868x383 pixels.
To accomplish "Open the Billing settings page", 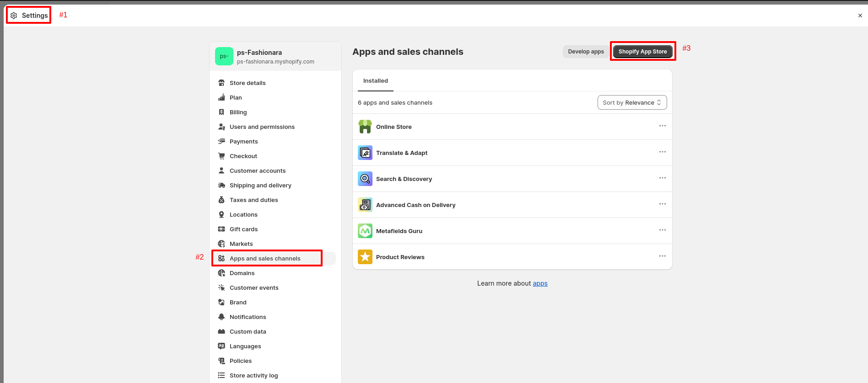I will (275, 112).
